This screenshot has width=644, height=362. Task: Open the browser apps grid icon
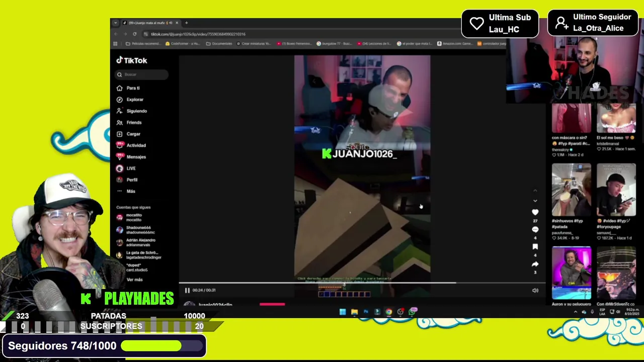(115, 44)
